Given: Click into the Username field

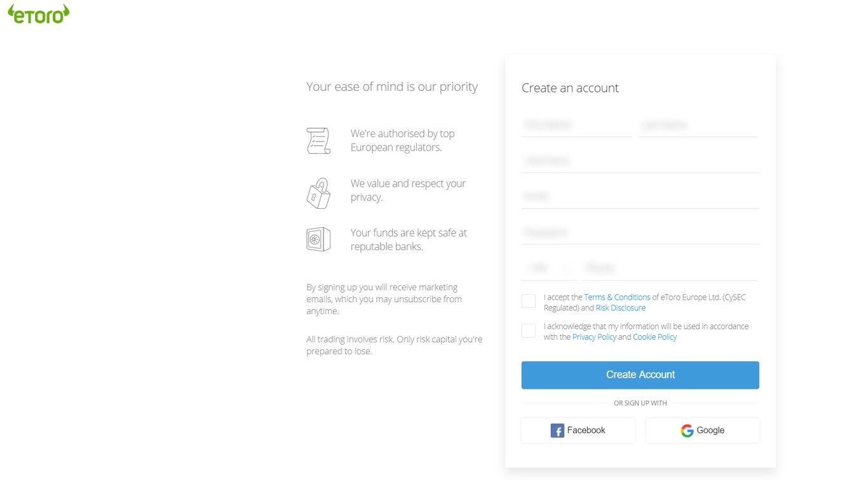Looking at the screenshot, I should (640, 161).
